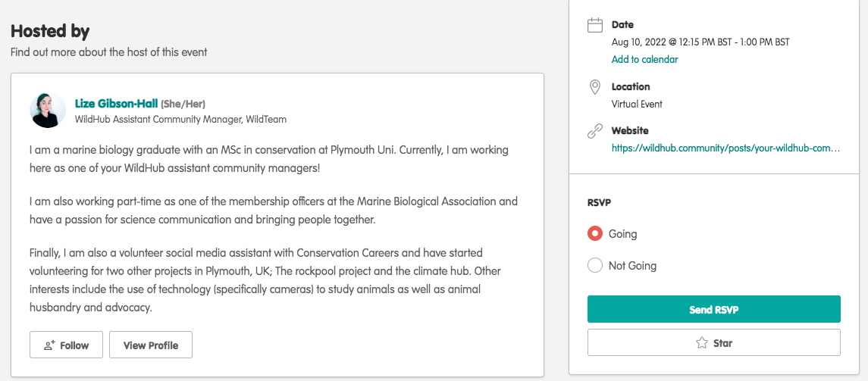Open the wildhub.community website link
This screenshot has width=868, height=381.
pyautogui.click(x=725, y=148)
